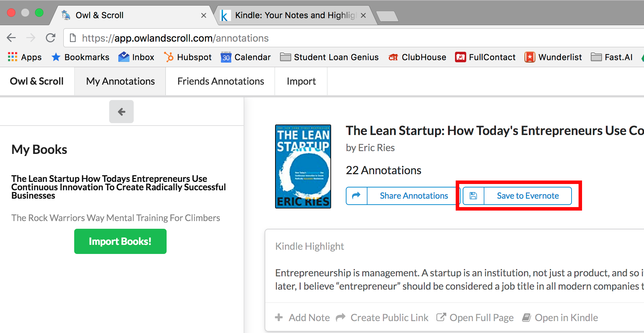Click the Create Public Link text
Screen dimensions: 644x333
click(389, 318)
